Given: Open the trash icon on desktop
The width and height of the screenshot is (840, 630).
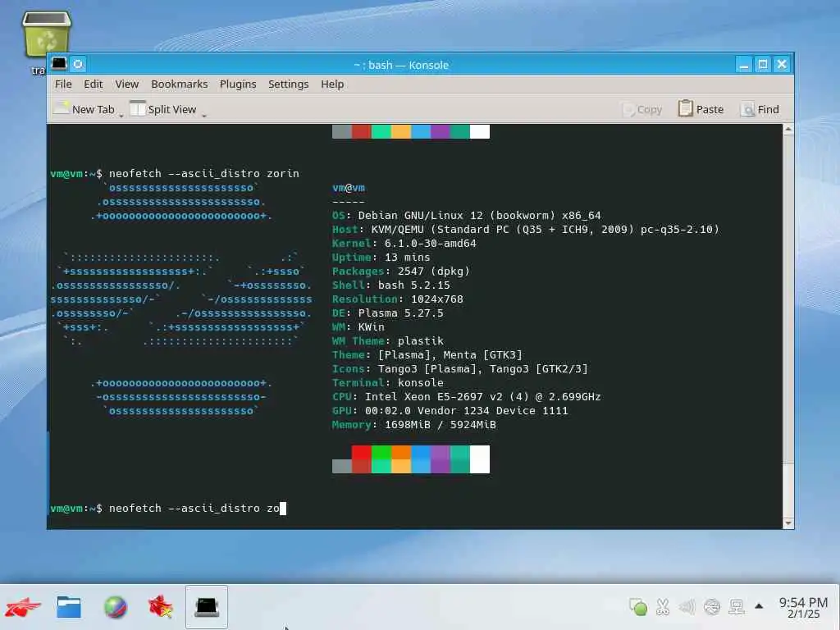Looking at the screenshot, I should 47,34.
